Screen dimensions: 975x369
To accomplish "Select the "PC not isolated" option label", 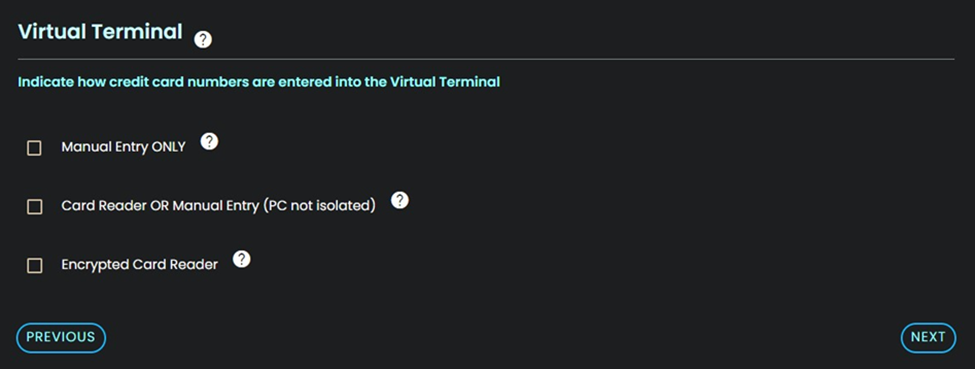I will (218, 206).
